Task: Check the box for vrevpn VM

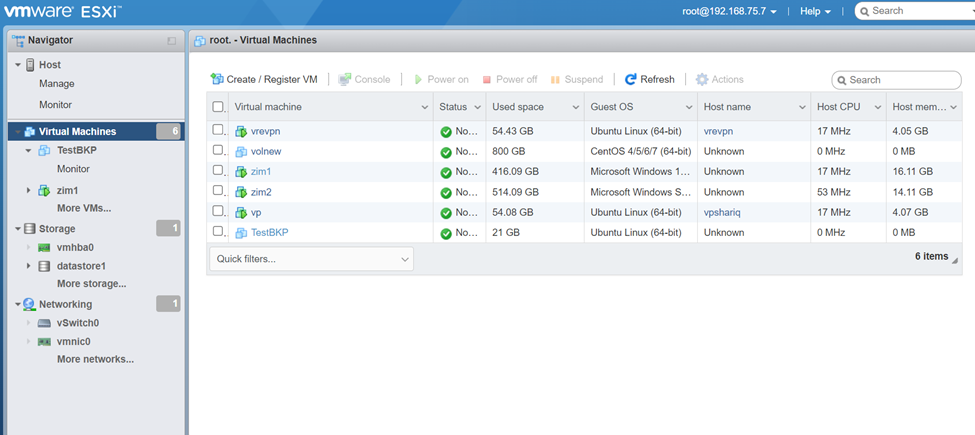Action: 217,130
